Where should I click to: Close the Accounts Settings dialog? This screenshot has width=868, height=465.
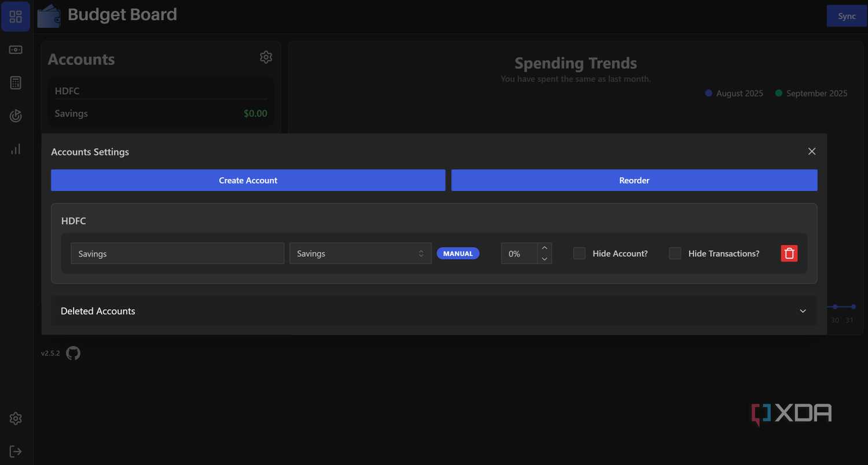tap(812, 151)
